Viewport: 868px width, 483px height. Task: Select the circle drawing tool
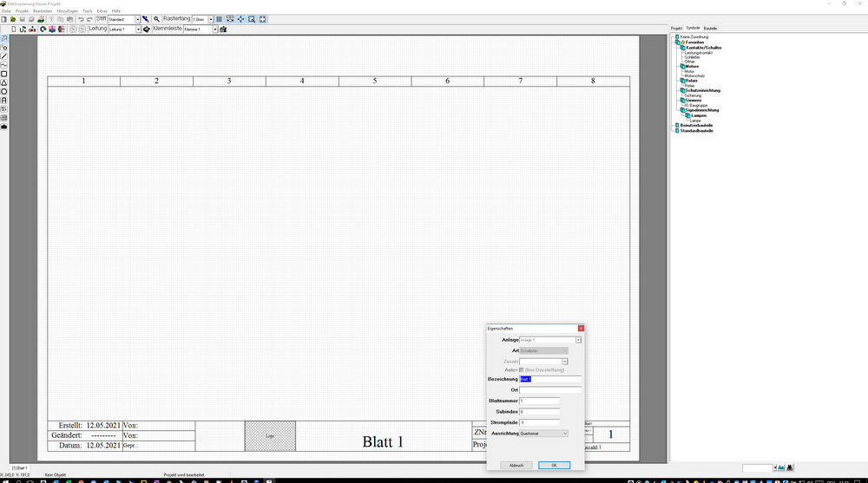point(4,91)
